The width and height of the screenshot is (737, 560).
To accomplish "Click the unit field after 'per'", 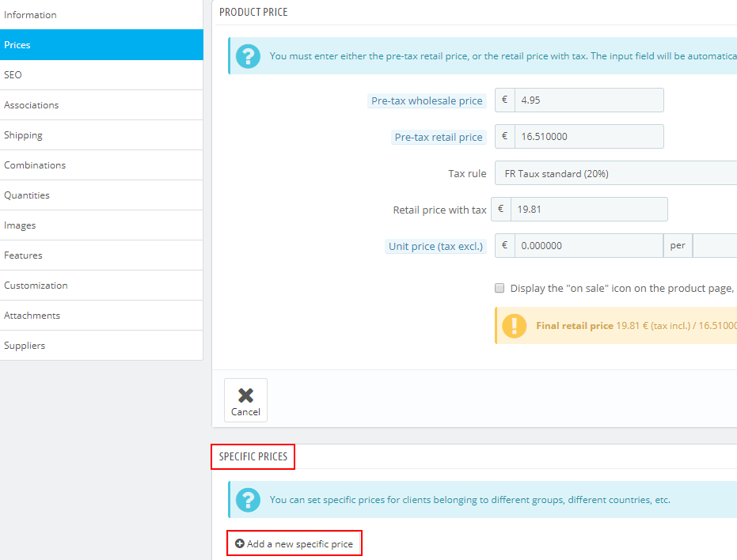I will tap(715, 246).
